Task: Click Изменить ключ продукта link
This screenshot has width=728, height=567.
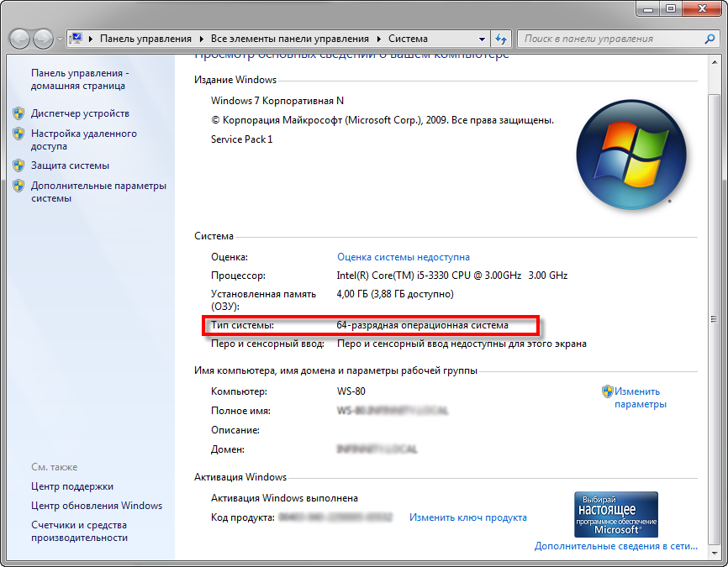Action: [x=468, y=517]
